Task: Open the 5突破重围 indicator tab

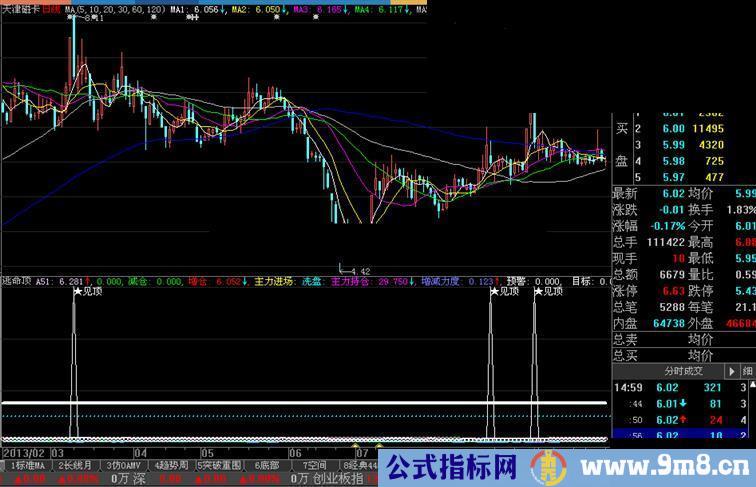Action: coord(221,465)
